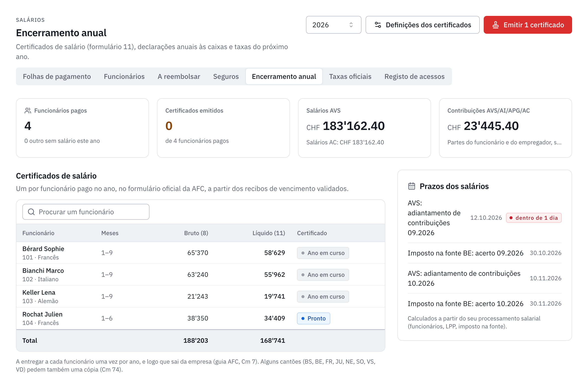Screen dimensions: 588x377
Task: Click the stamp icon in Emitir button
Action: tap(496, 25)
